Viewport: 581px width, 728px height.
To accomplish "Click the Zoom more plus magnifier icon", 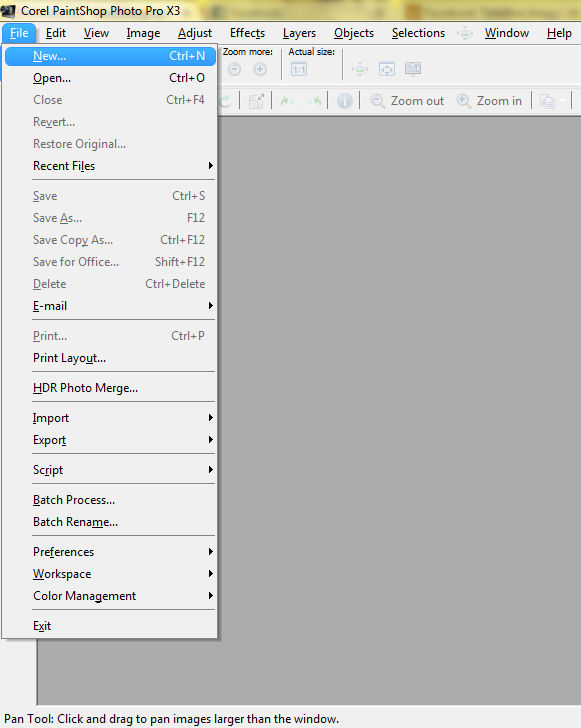I will coord(260,70).
